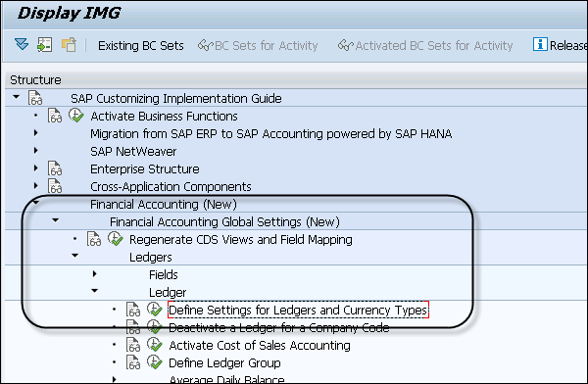Click BC Sets for Activity button
The image size is (588, 384).
click(x=258, y=46)
